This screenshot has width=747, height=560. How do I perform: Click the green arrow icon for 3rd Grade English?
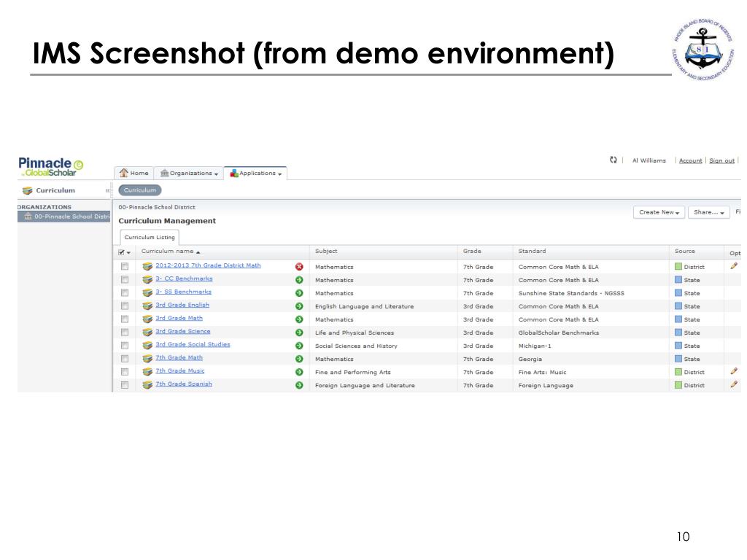[x=299, y=306]
